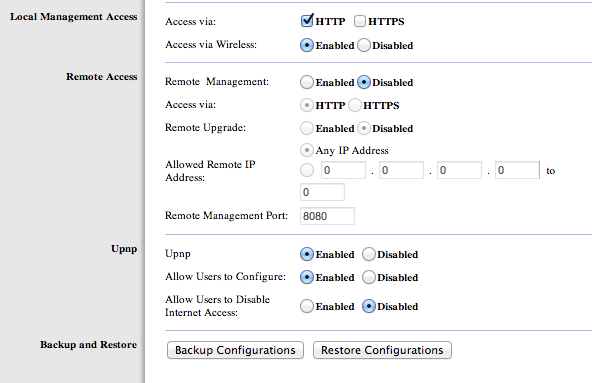Click the second IP address octet field

tap(401, 170)
